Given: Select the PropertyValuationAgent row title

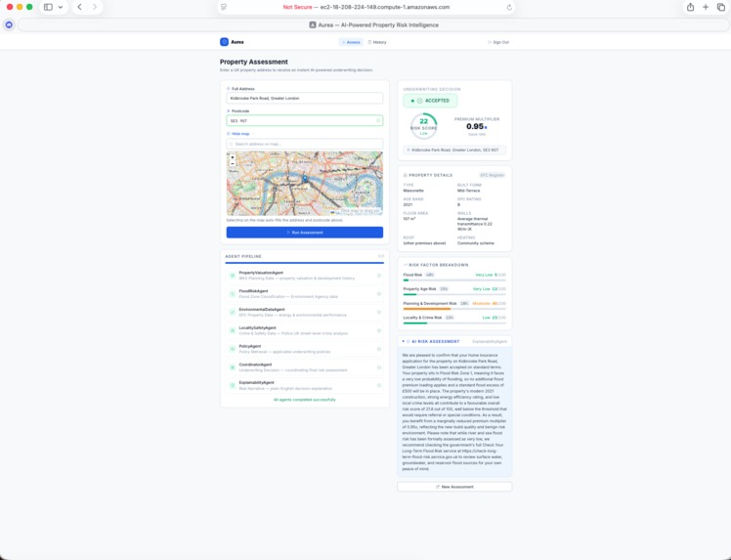Looking at the screenshot, I should tap(261, 273).
